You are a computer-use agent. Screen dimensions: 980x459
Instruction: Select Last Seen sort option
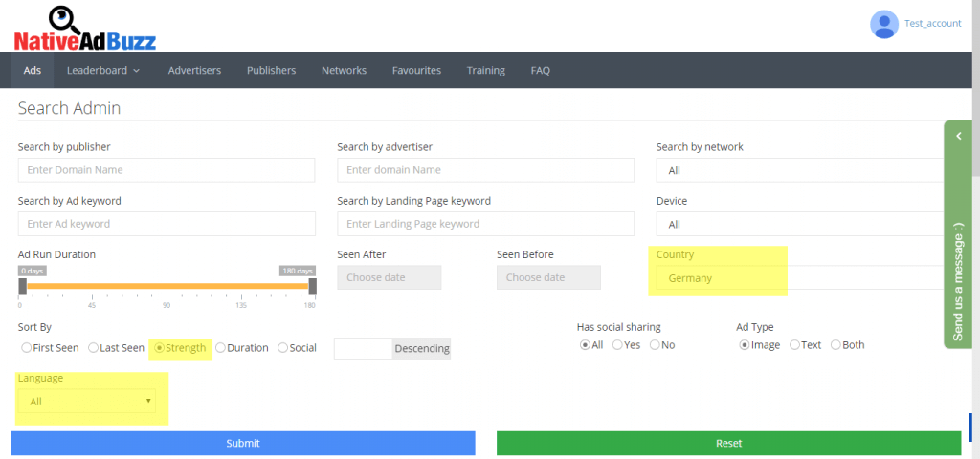click(x=93, y=348)
